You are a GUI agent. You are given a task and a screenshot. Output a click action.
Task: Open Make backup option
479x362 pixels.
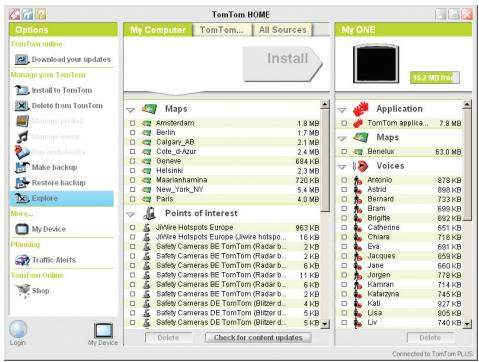tap(55, 167)
